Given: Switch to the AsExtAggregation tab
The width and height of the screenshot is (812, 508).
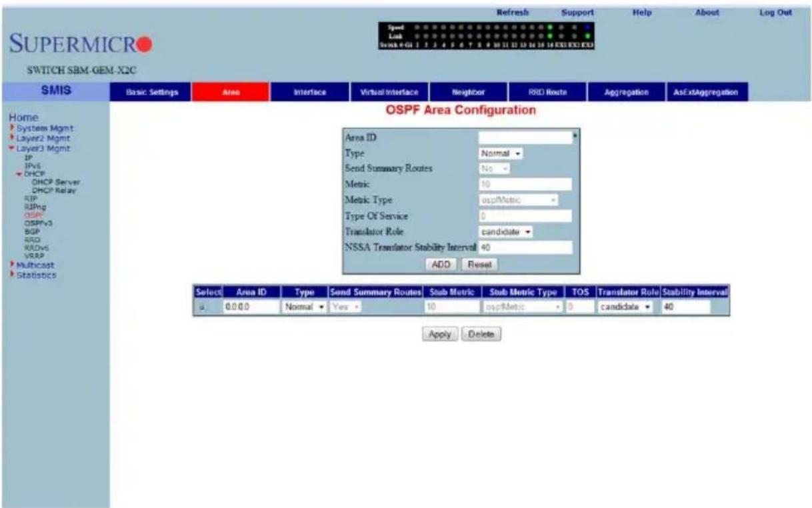Looking at the screenshot, I should point(707,92).
